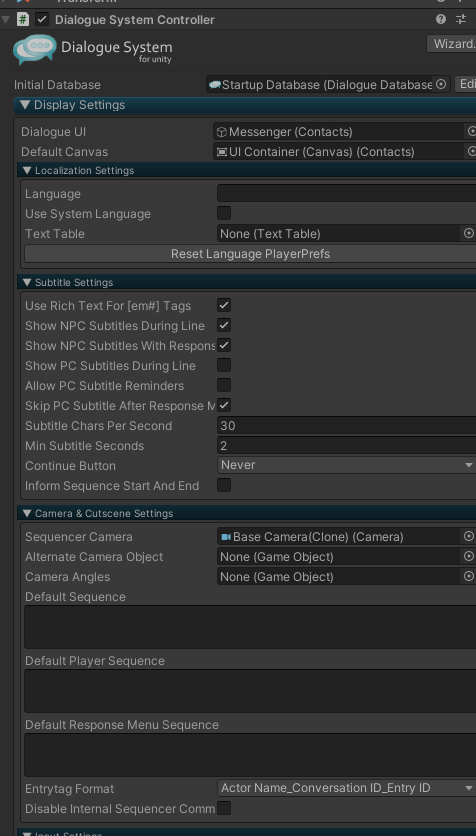This screenshot has height=836, width=476.
Task: Open object picker for Alternate Camera Object
Action: [x=469, y=557]
